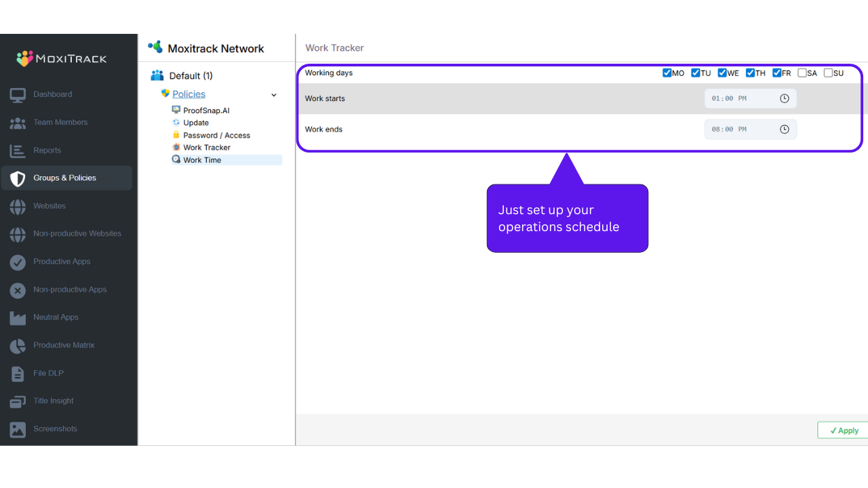This screenshot has height=488, width=868.
Task: Open clock picker for Work starts
Action: pos(785,98)
